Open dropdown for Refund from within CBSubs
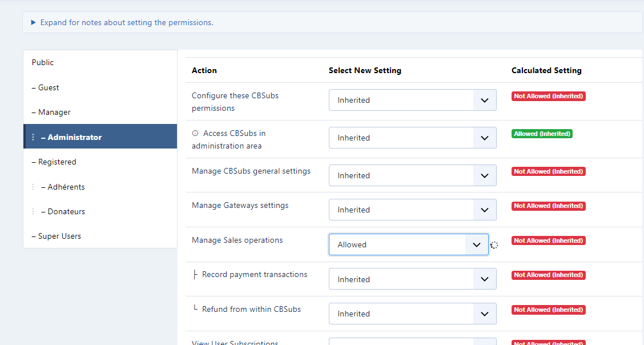Viewport: 644px width, 345px height. [x=412, y=314]
